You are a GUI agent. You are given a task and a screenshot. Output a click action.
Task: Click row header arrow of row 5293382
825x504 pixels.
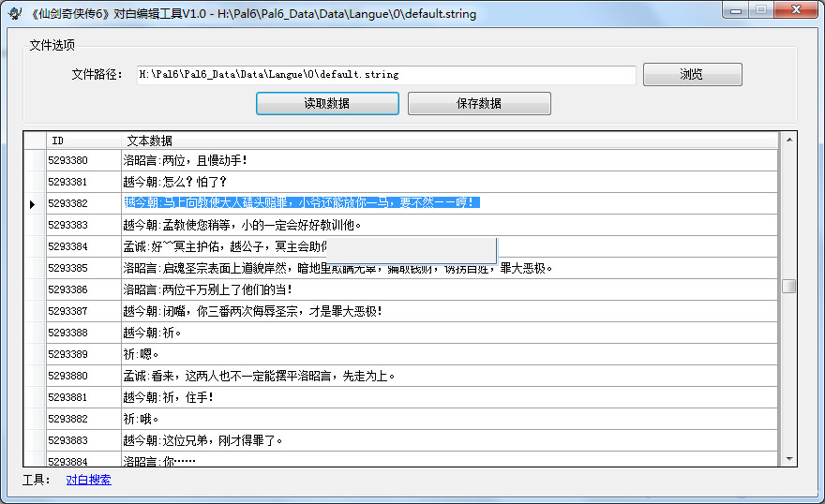click(x=33, y=204)
